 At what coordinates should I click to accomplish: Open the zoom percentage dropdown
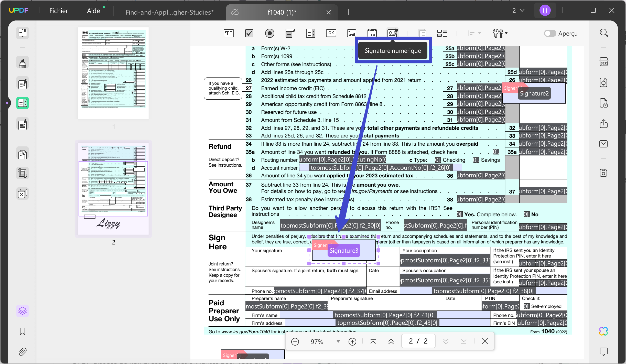[x=338, y=341]
